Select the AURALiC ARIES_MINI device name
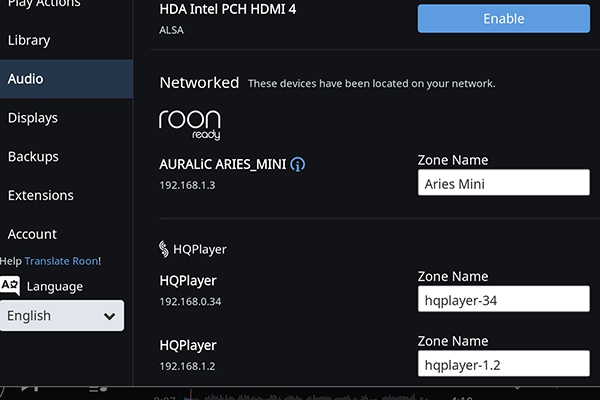Viewport: 600px width, 400px height. pos(223,165)
